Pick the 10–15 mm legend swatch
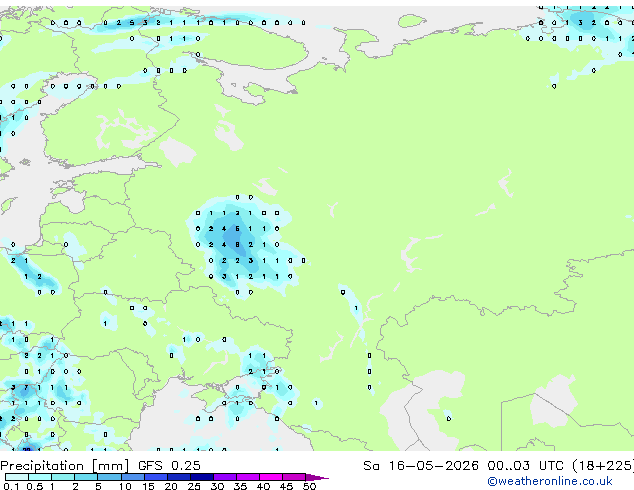Screen dimensions: 634x490 click(x=133, y=477)
